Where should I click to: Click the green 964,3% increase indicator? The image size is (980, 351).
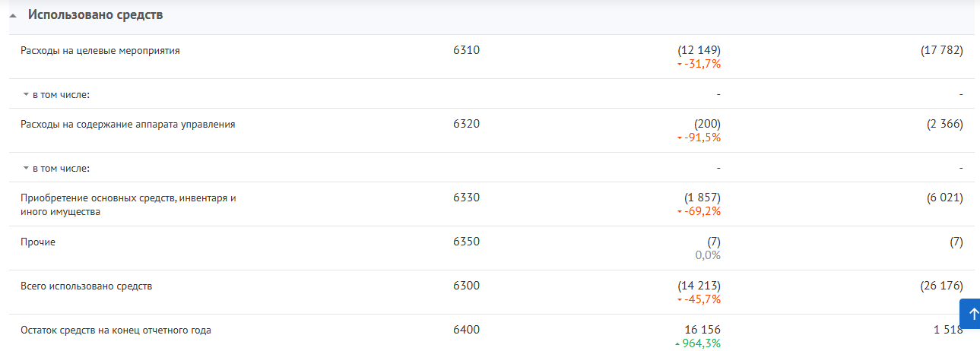pyautogui.click(x=698, y=343)
